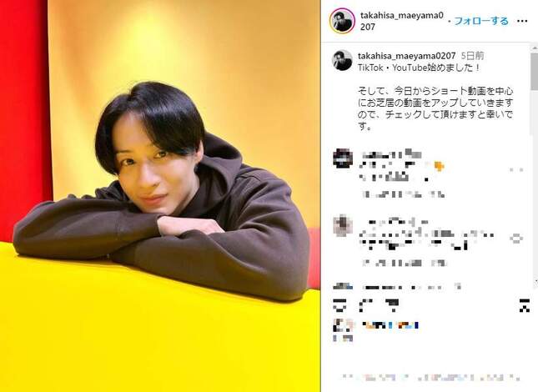Open the photo of man in brown hoodie

[160, 196]
